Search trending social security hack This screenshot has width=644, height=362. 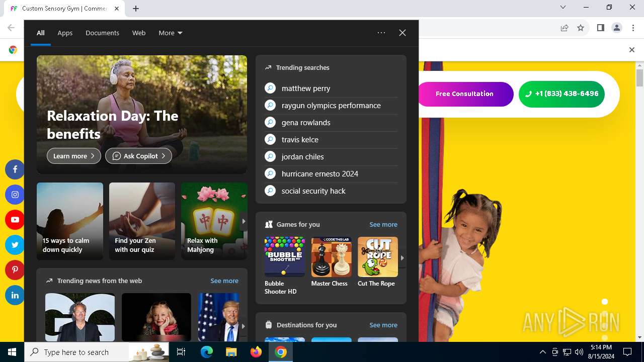tap(331, 191)
